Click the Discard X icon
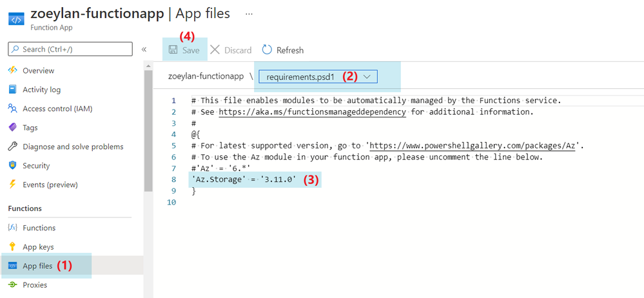Screen dimensions: 644x298 (x=215, y=50)
